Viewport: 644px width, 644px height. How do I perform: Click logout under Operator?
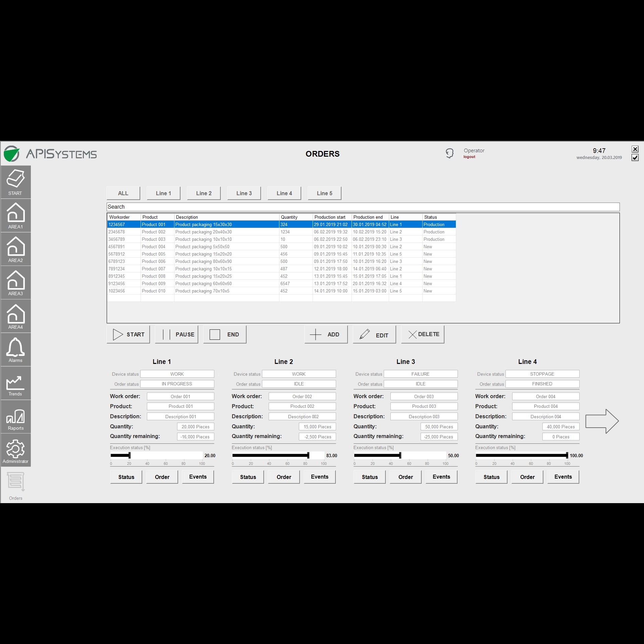(x=469, y=156)
